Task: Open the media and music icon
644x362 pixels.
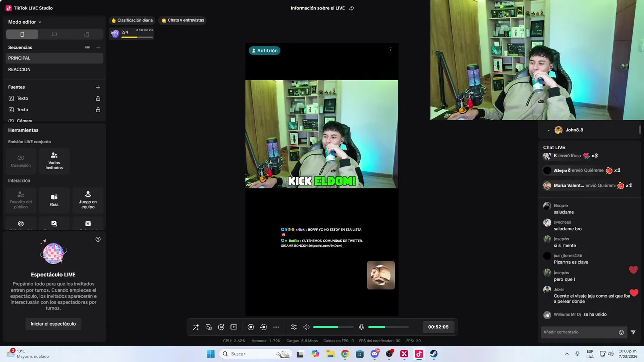Action: (x=209, y=327)
